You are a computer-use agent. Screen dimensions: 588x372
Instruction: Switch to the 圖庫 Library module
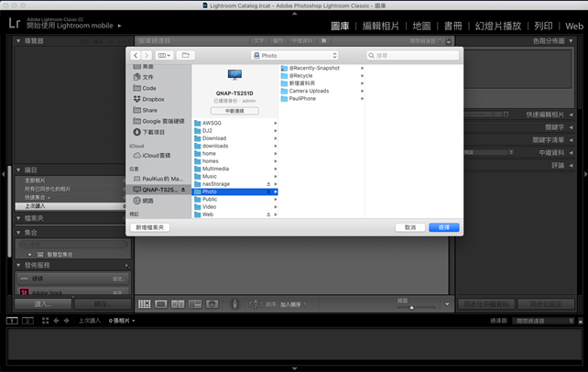click(340, 26)
